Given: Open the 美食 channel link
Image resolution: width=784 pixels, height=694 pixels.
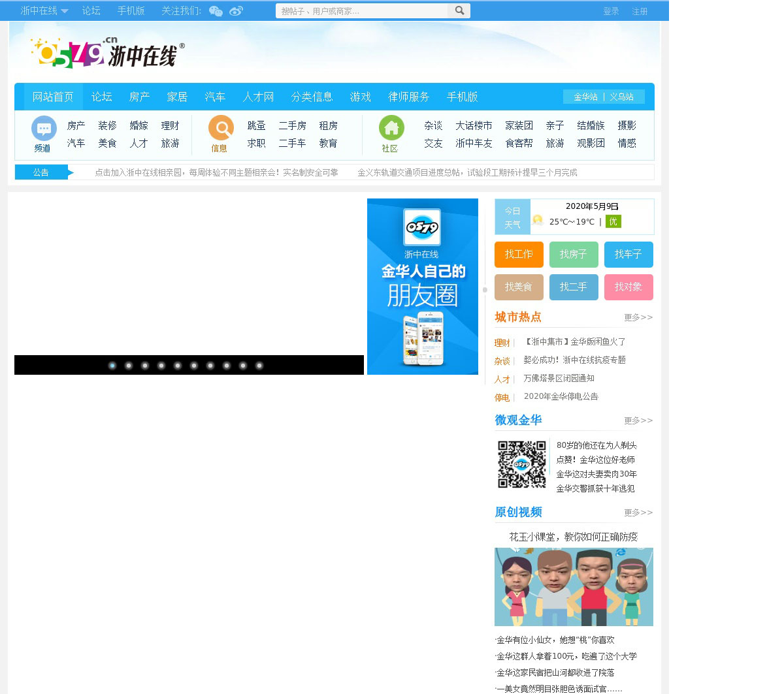Looking at the screenshot, I should click(107, 143).
